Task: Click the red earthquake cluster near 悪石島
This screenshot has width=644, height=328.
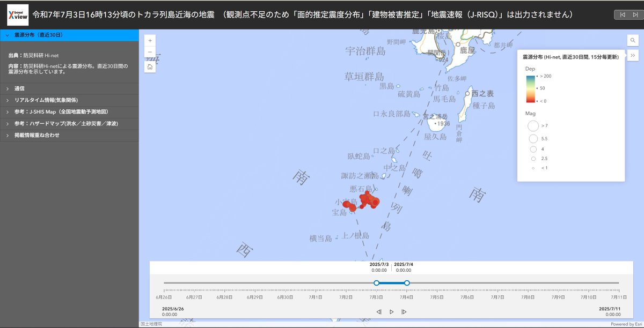Action: (368, 200)
